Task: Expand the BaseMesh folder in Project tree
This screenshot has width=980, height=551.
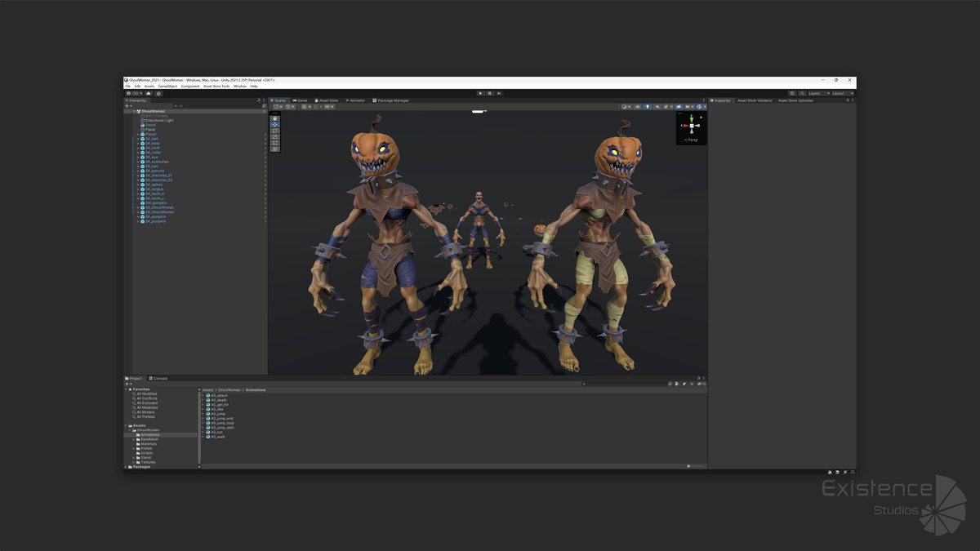Action: pyautogui.click(x=134, y=439)
